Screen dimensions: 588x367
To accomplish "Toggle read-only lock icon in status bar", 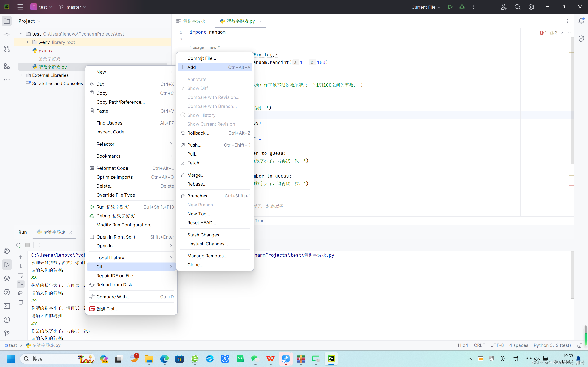I will [580, 345].
